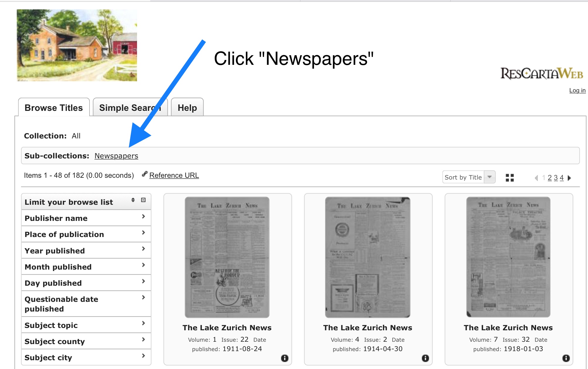The height and width of the screenshot is (369, 588).
Task: Open the Newspapers sub-collection link
Action: (x=116, y=156)
